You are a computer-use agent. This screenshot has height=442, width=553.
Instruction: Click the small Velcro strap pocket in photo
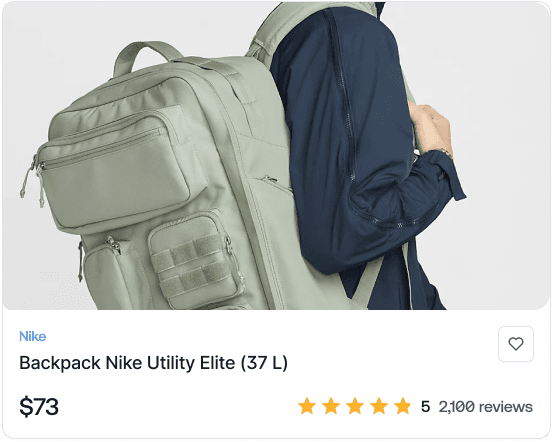click(196, 261)
